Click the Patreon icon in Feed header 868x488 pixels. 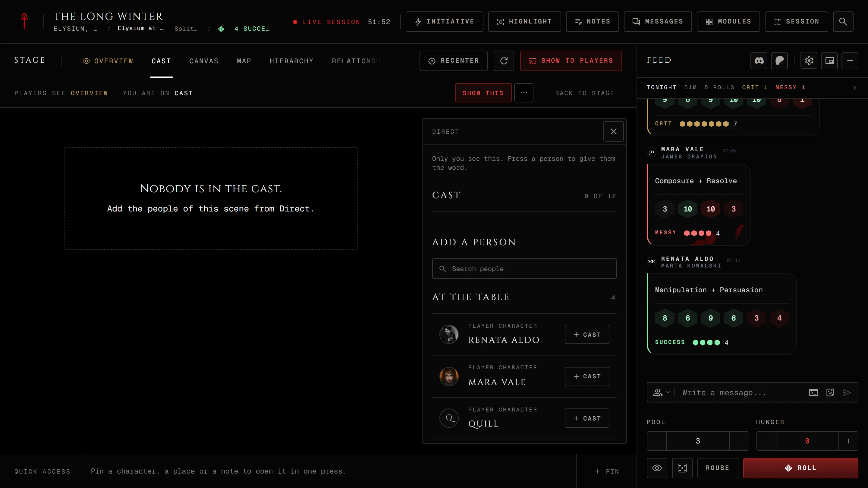pos(779,61)
